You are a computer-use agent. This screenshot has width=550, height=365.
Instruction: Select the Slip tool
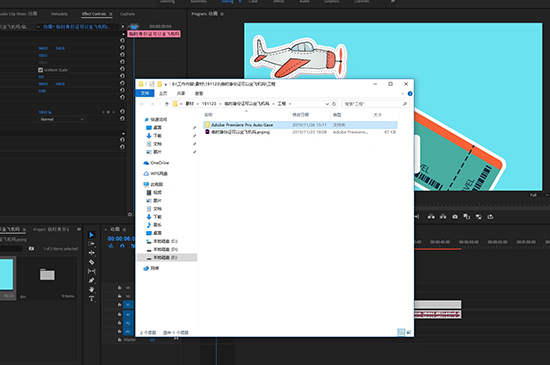coord(92,271)
